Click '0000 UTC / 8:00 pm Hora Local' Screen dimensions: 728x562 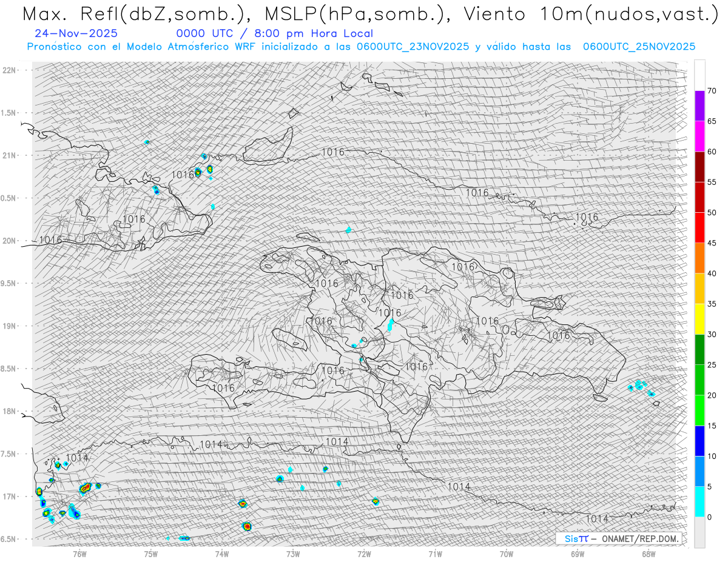[x=274, y=34]
